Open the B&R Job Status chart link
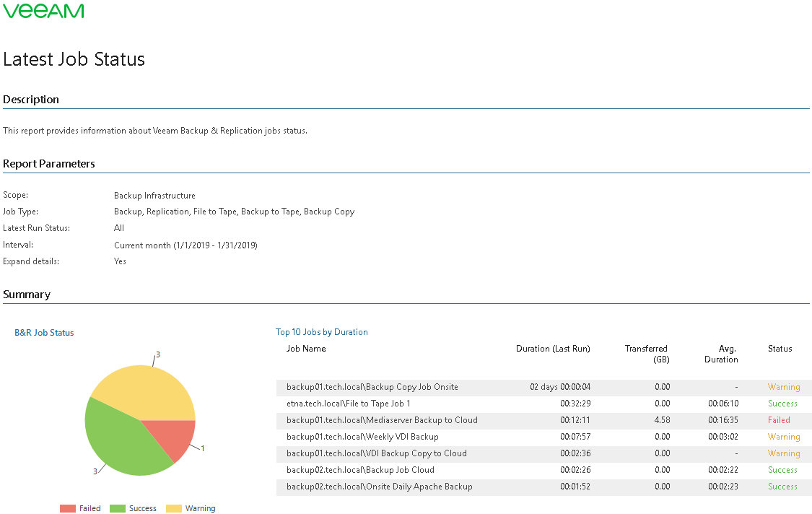 [44, 333]
